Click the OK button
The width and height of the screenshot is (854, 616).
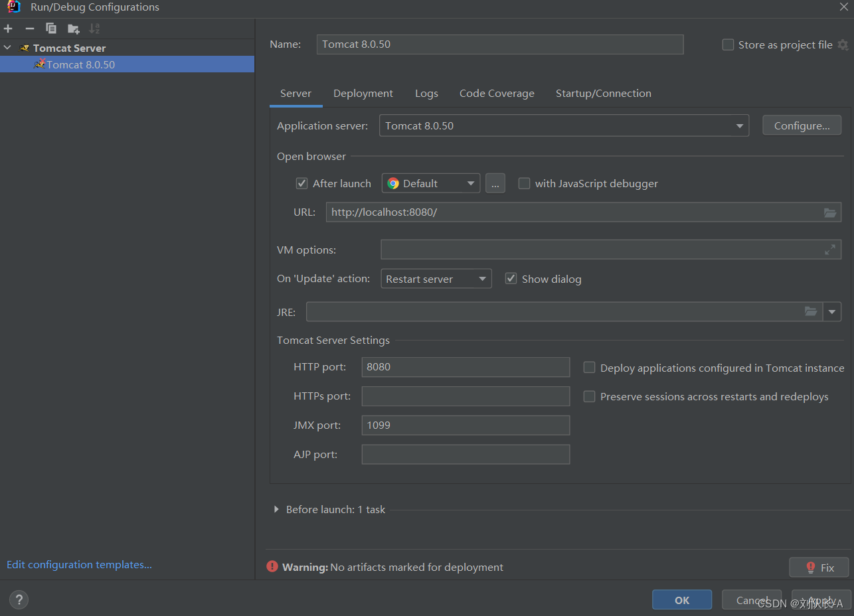point(682,600)
